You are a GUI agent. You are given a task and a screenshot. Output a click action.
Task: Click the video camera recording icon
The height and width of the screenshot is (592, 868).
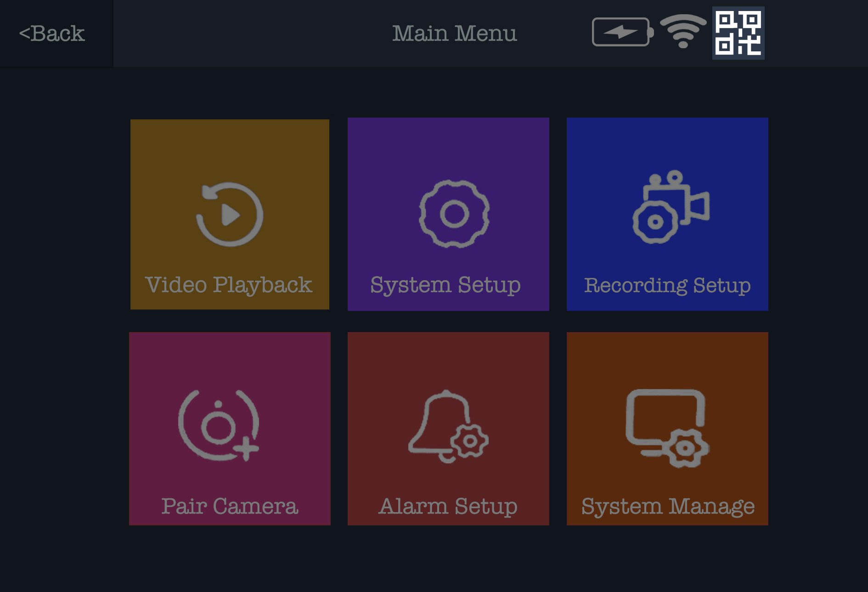[671, 207]
